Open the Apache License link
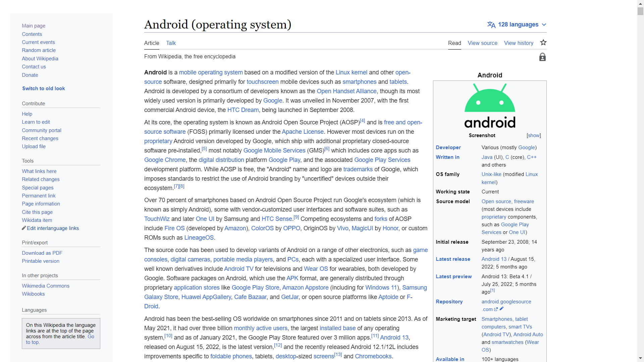Screen dimensions: 644x362 pos(303,132)
